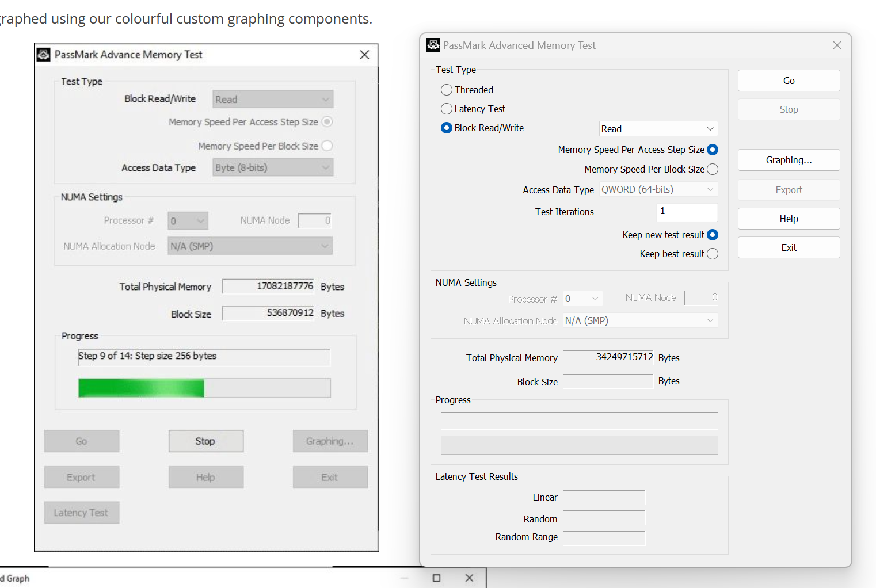Click the Go button in Advanced Memory Test
The image size is (876, 588).
click(x=789, y=81)
